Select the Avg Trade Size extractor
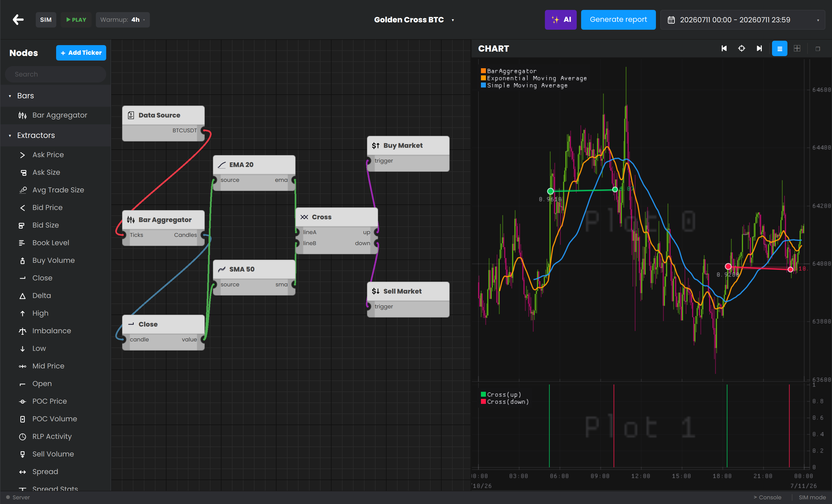This screenshot has width=832, height=504. click(55, 190)
